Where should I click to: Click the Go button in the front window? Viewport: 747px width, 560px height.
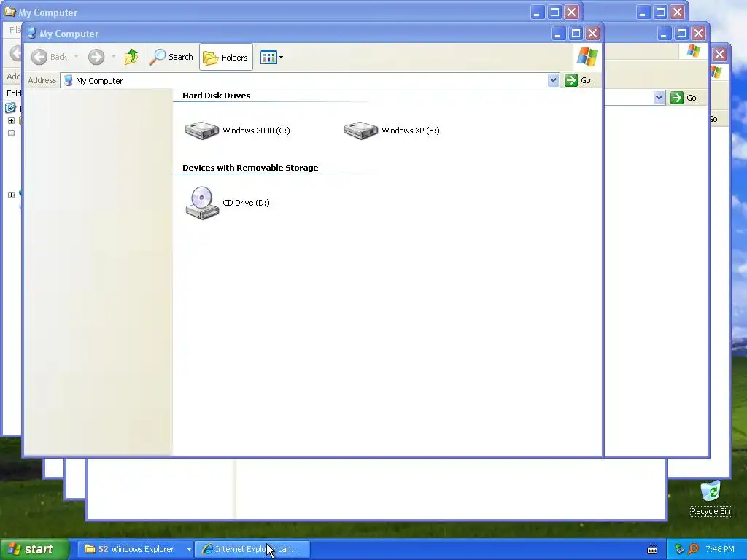tap(578, 80)
